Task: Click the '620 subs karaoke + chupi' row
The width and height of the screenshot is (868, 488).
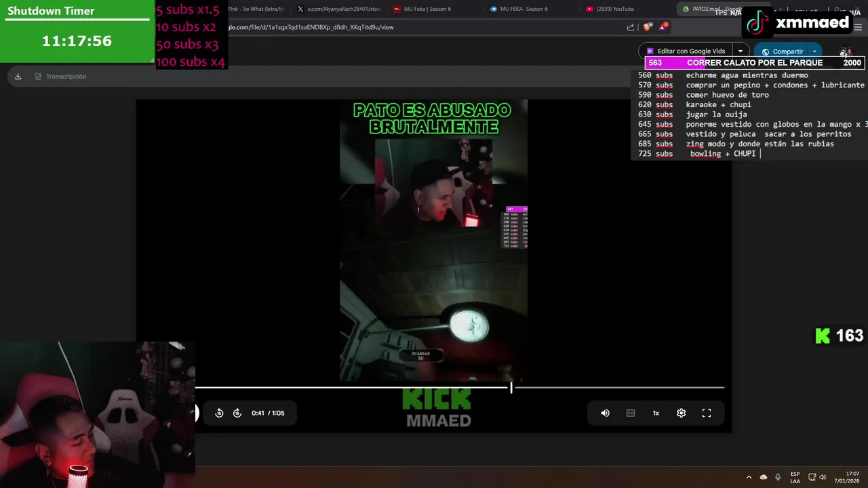Action: click(695, 105)
